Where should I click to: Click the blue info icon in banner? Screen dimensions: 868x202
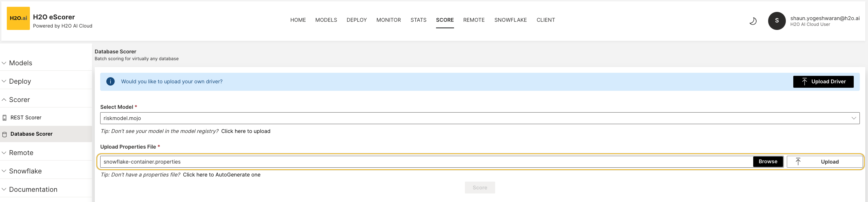pyautogui.click(x=110, y=82)
